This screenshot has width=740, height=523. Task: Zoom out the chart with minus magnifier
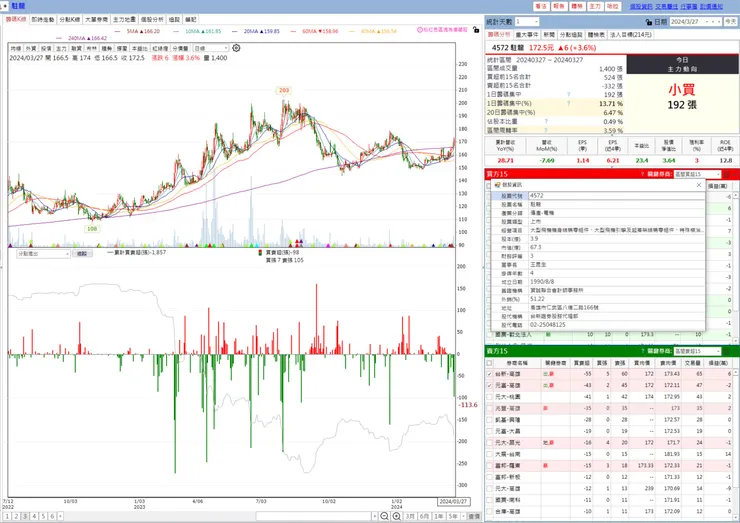tap(385, 516)
